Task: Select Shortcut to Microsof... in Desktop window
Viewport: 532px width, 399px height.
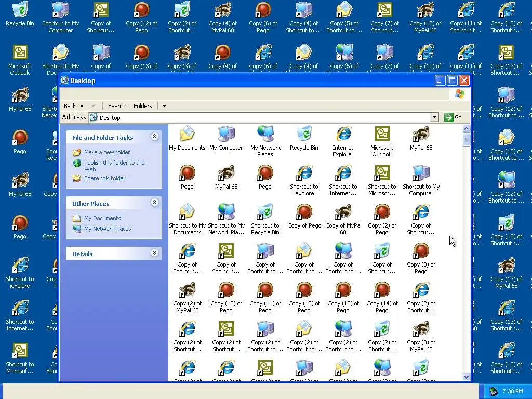Action: [382, 180]
